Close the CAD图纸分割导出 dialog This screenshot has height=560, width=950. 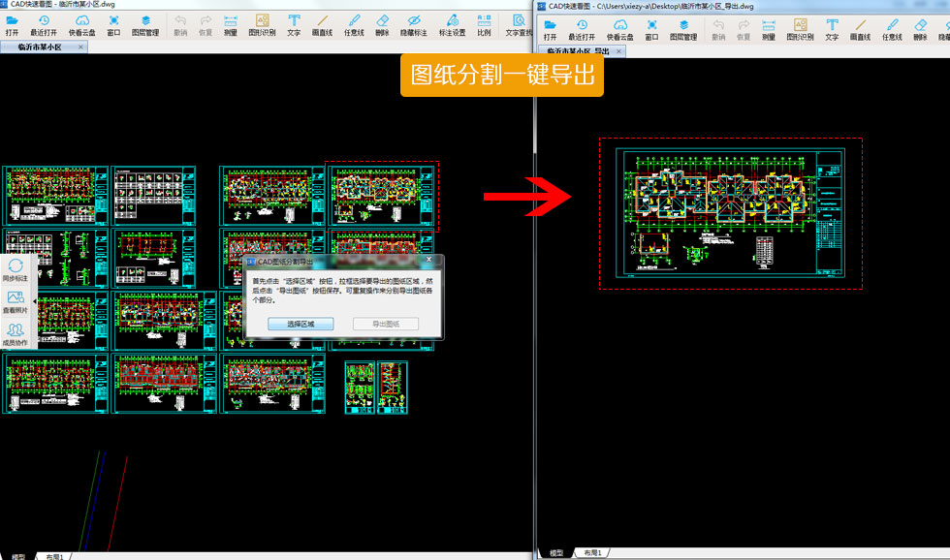(x=429, y=261)
